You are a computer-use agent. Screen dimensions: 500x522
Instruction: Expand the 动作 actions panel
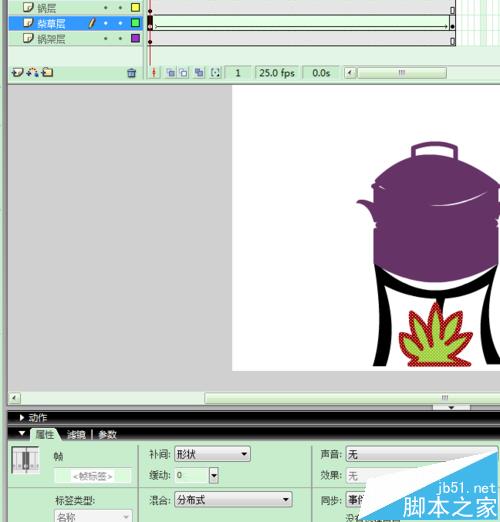coord(22,417)
